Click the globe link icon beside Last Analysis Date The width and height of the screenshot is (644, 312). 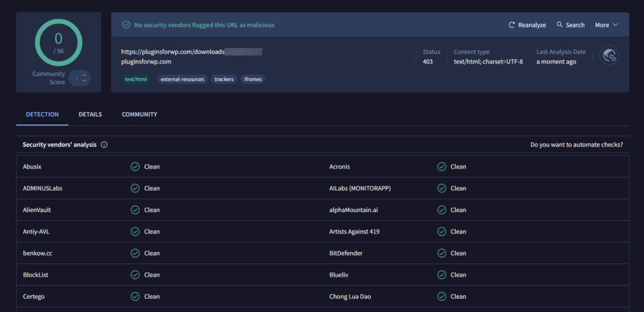coord(609,55)
